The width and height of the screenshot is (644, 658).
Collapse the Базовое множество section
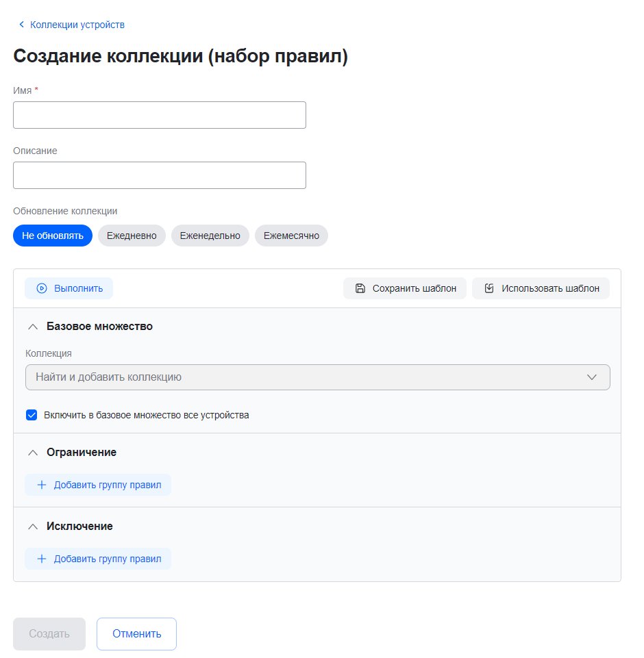pyautogui.click(x=32, y=327)
